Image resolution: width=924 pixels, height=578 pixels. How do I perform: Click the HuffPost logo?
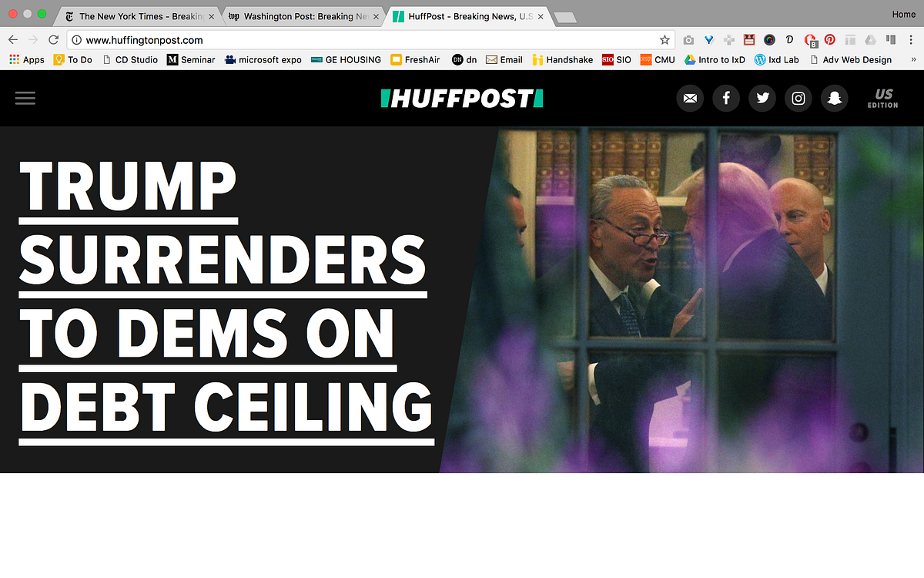[x=462, y=98]
